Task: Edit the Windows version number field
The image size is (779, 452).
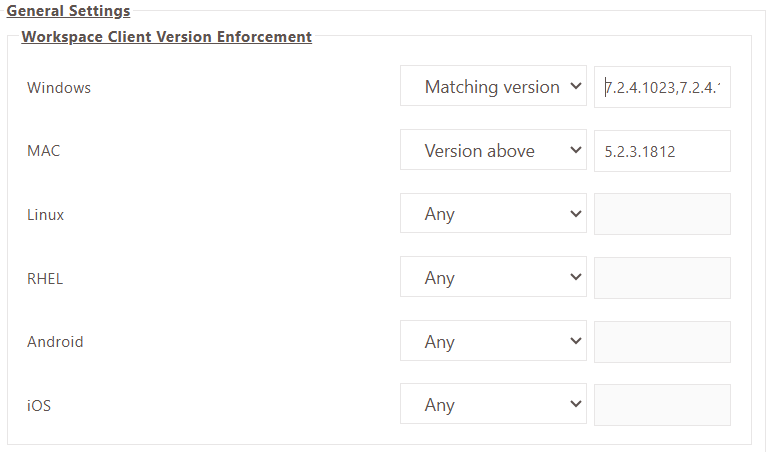Action: coord(662,87)
